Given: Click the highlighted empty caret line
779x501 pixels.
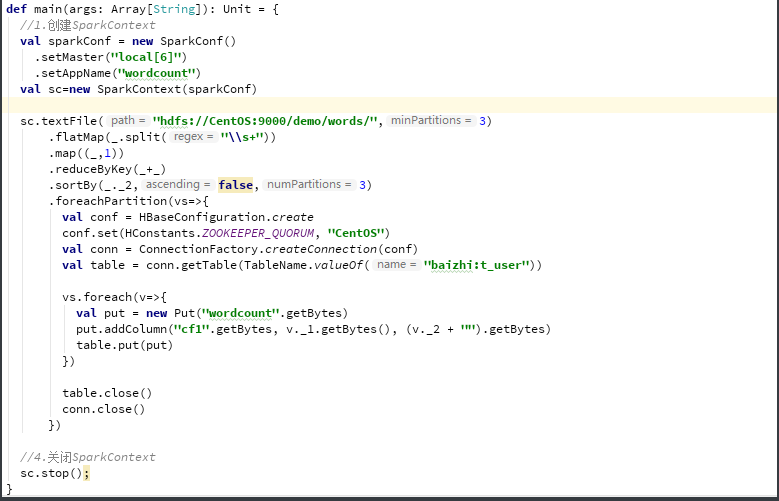Looking at the screenshot, I should [390, 105].
